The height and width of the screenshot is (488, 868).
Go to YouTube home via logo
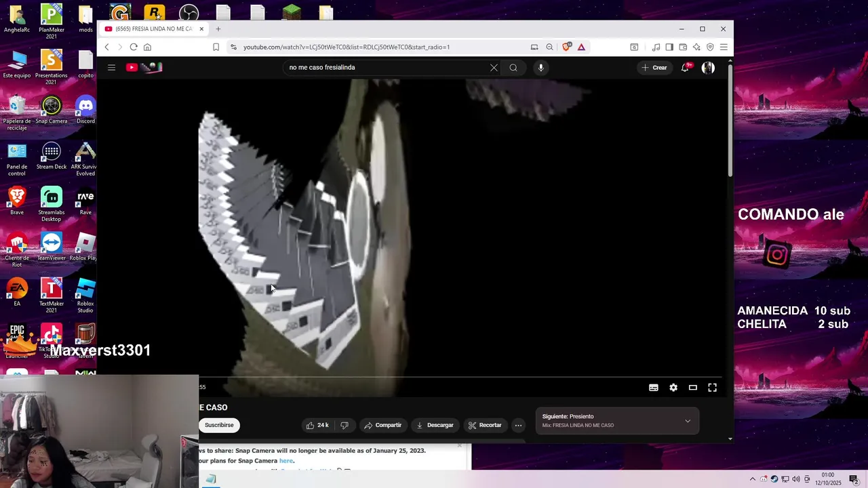[x=144, y=67]
